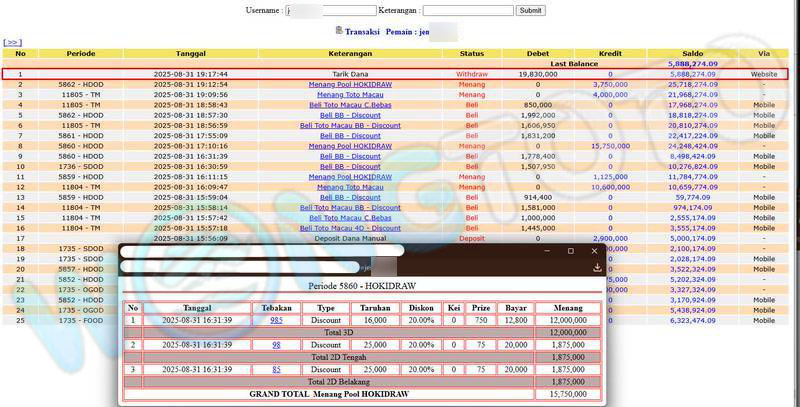
Task: Minimize the popup window
Action: (545, 251)
